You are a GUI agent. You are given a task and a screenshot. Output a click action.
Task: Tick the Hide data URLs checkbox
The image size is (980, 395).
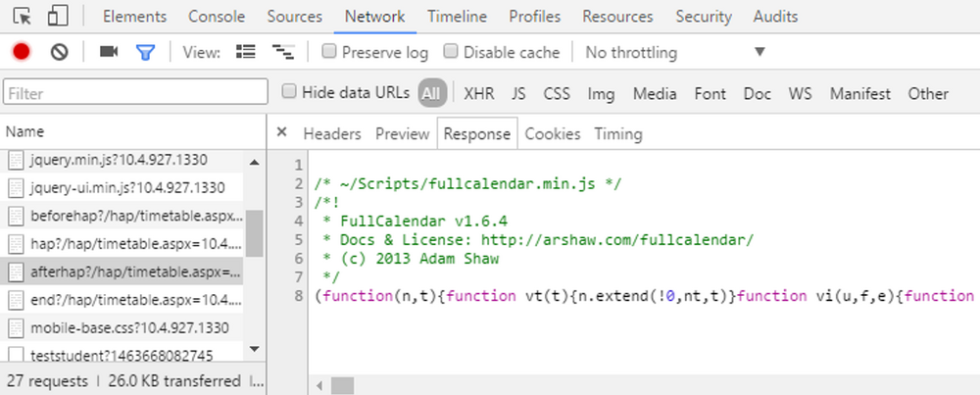[x=289, y=92]
